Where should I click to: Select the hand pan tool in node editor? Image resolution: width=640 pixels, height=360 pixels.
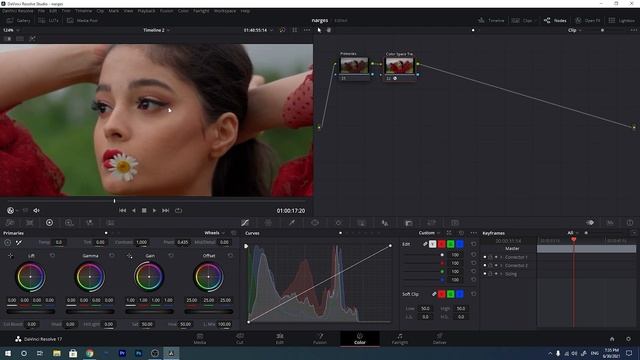[x=329, y=30]
